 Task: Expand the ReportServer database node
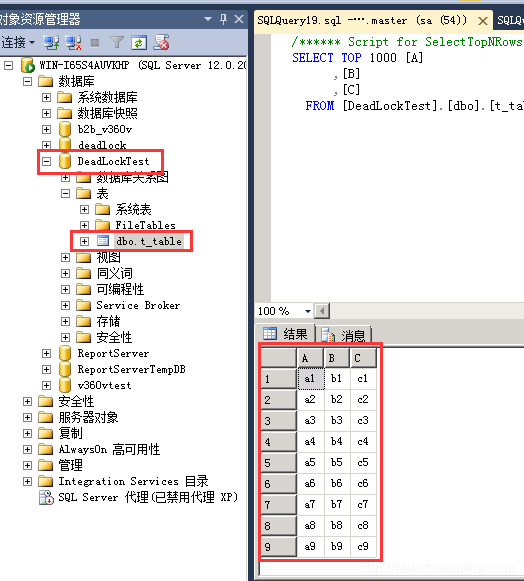pos(46,353)
